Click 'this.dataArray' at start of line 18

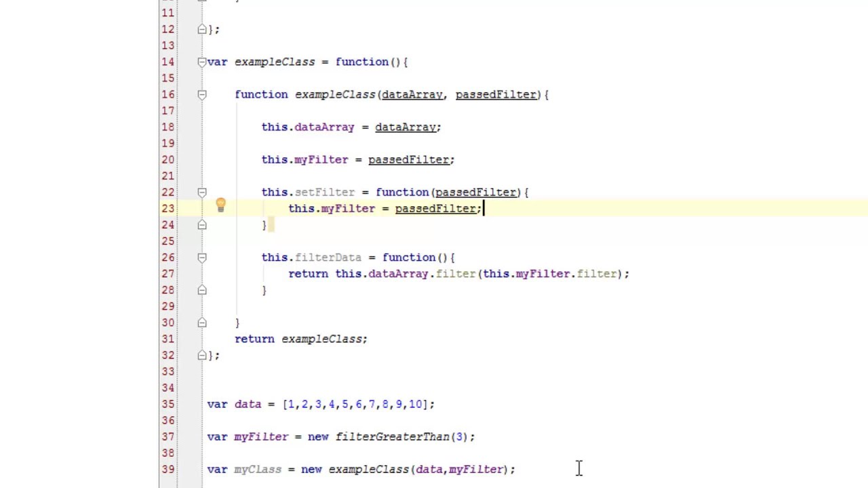click(x=308, y=127)
